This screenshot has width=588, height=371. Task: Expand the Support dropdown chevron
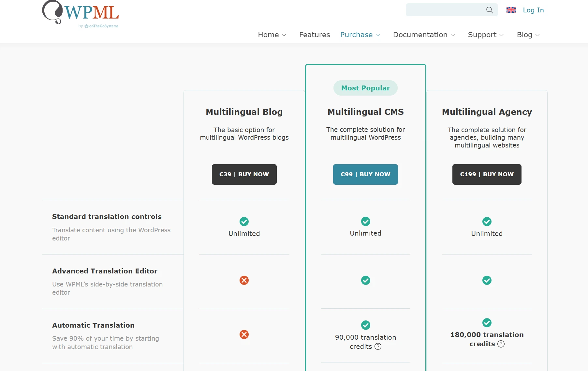pyautogui.click(x=502, y=35)
